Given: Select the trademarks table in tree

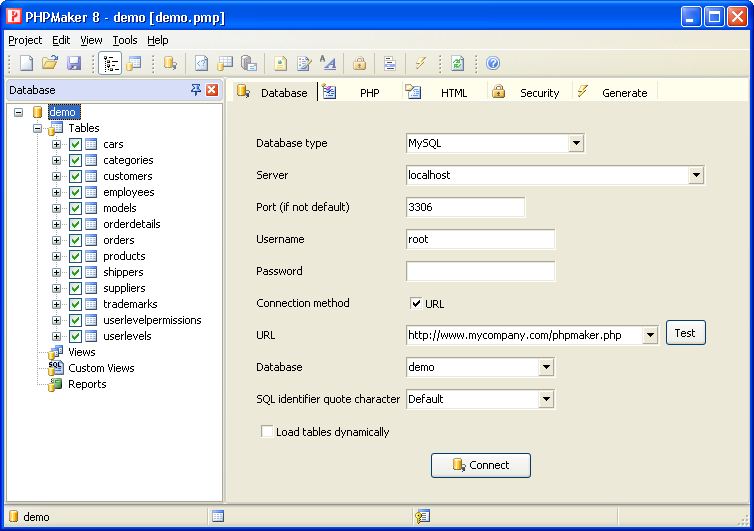Looking at the screenshot, I should click(x=130, y=304).
